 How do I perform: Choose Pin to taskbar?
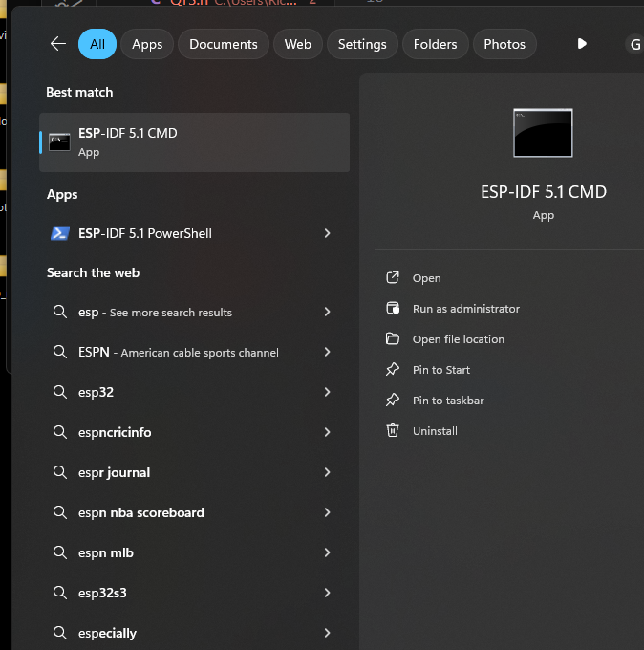tap(448, 401)
